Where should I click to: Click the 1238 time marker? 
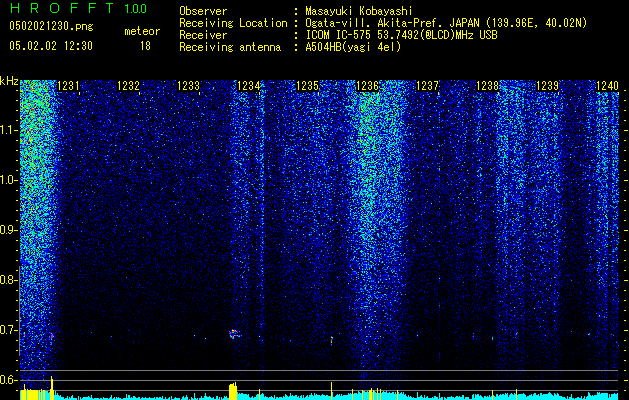(487, 86)
